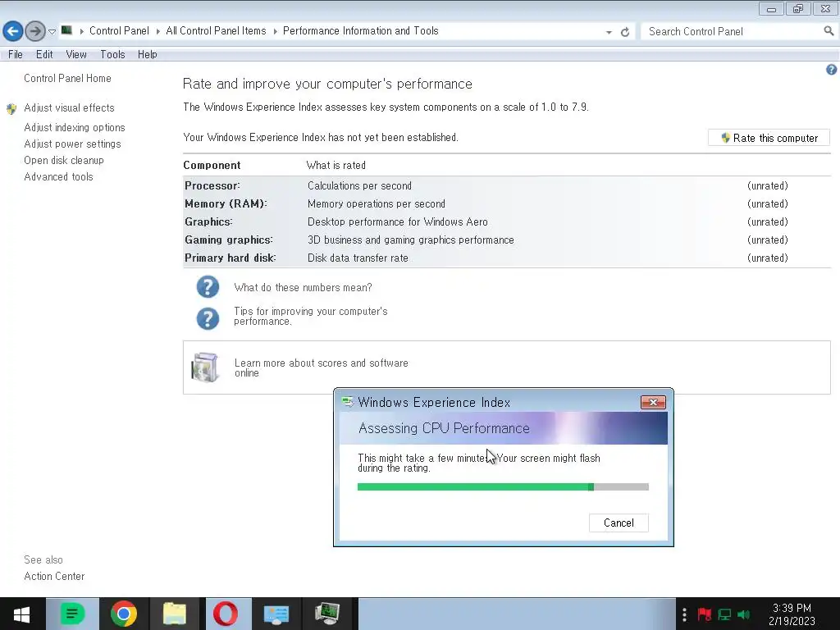
Task: Cancel the performance assessment
Action: click(x=619, y=523)
